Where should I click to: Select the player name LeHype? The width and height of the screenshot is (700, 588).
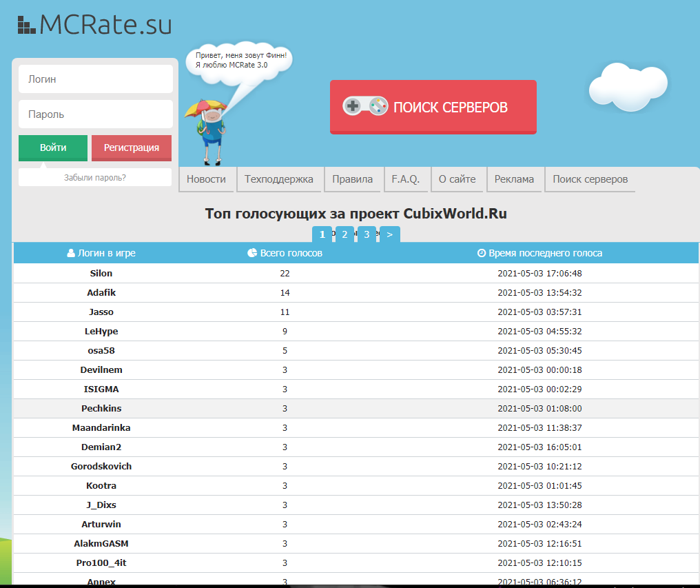101,331
